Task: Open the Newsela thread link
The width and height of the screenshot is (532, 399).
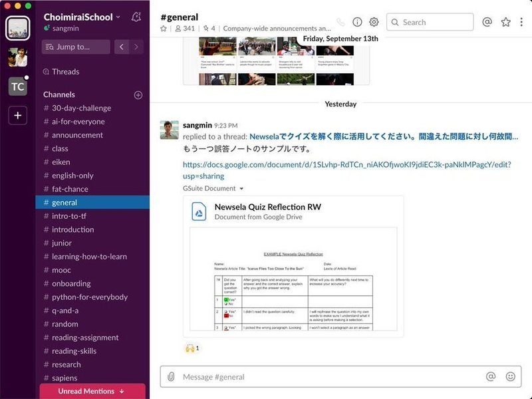Action: [384, 137]
